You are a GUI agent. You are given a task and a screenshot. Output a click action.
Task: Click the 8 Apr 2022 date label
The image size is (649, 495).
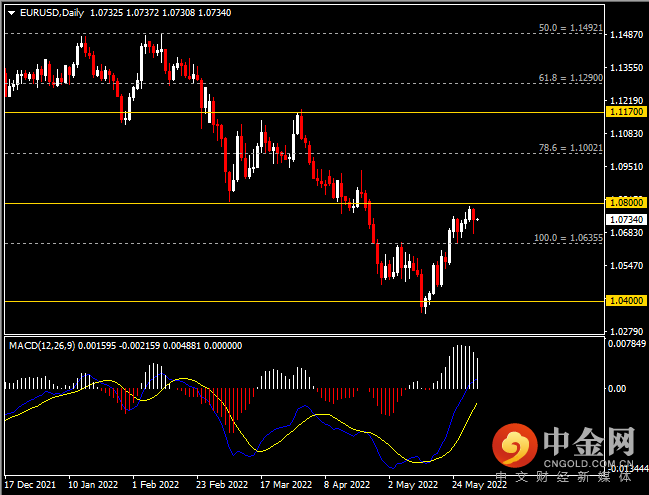tap(347, 485)
